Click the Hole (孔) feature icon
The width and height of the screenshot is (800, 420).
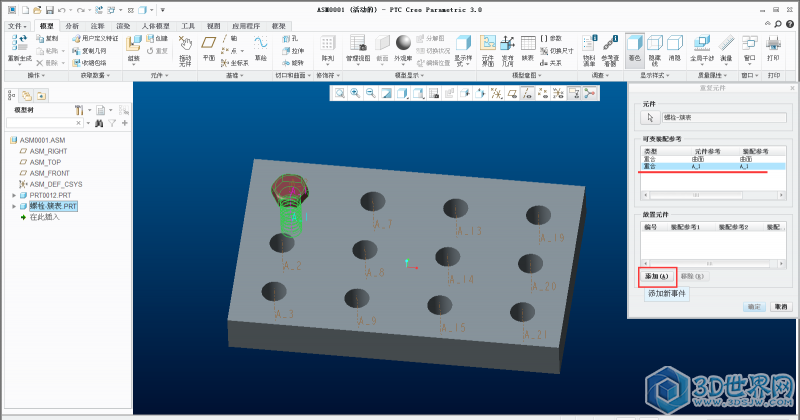point(290,38)
